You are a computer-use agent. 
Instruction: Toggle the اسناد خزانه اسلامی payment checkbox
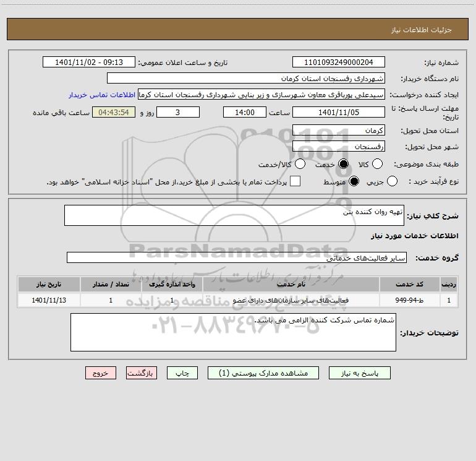[x=295, y=181]
